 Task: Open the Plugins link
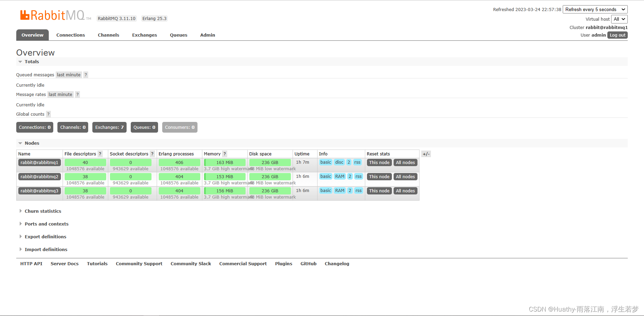(x=284, y=264)
